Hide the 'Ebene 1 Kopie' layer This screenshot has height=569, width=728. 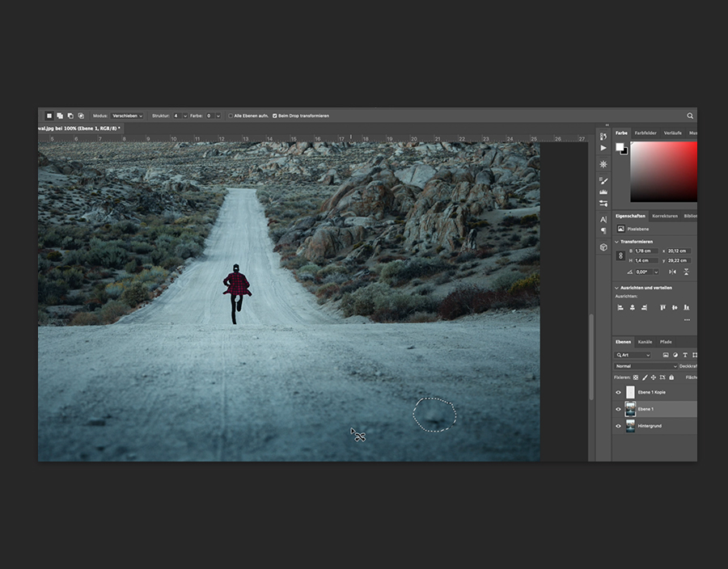(x=619, y=392)
